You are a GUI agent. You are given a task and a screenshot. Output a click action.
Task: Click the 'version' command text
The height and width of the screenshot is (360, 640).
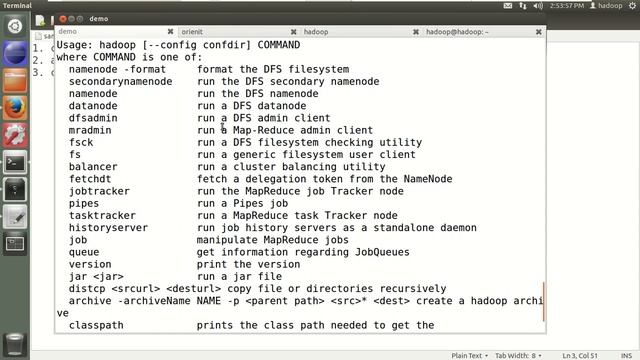click(90, 264)
